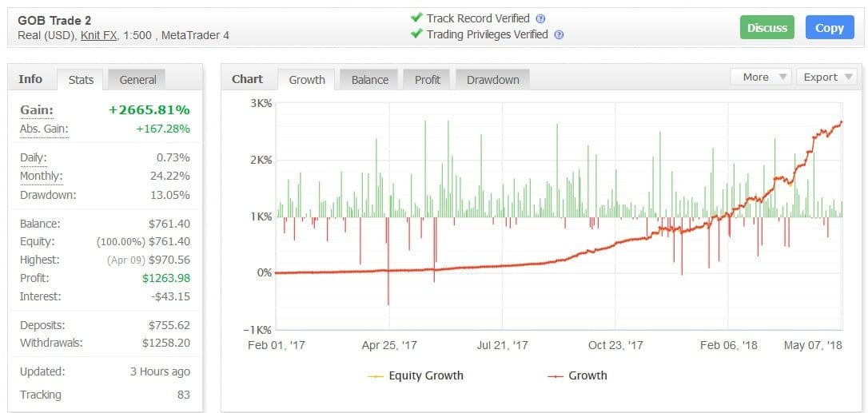Toggle the Equity Growth legend series

click(415, 375)
